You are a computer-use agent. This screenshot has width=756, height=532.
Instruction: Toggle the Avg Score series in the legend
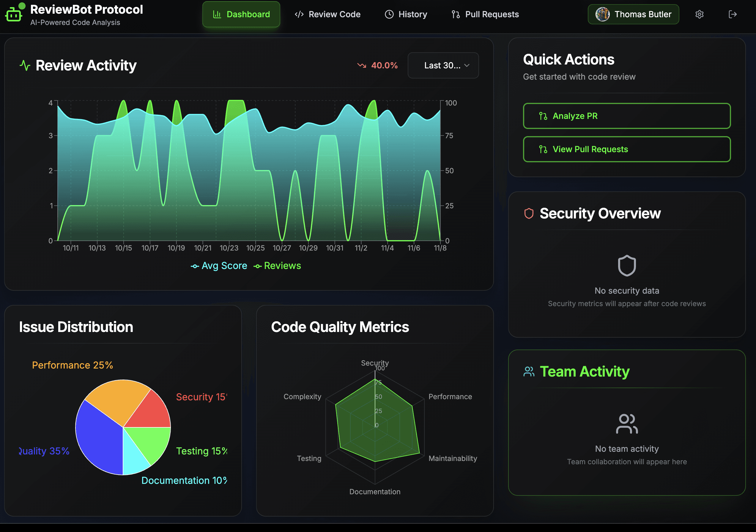click(219, 265)
